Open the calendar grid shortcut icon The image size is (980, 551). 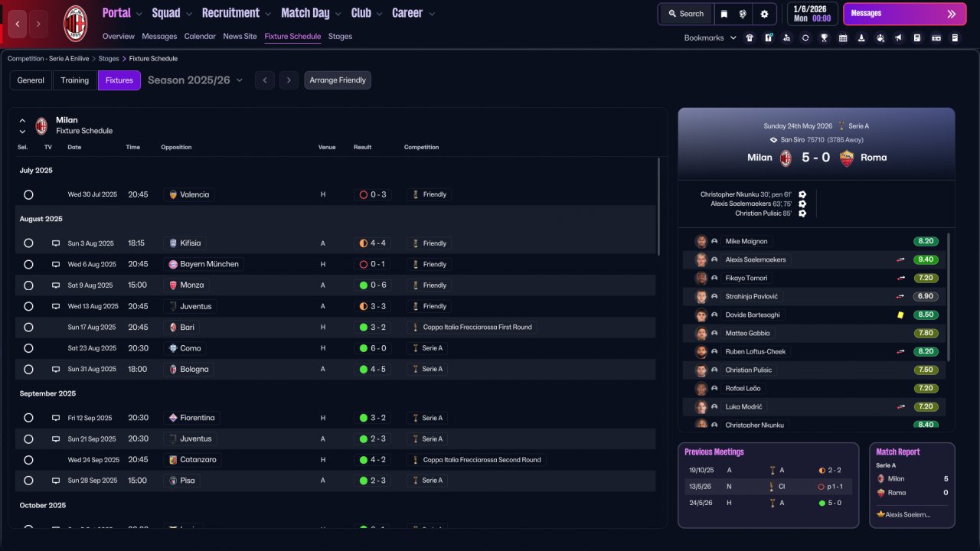coord(843,37)
